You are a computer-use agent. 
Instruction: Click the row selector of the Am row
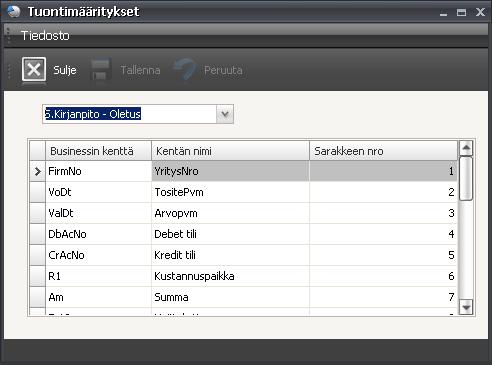click(37, 297)
